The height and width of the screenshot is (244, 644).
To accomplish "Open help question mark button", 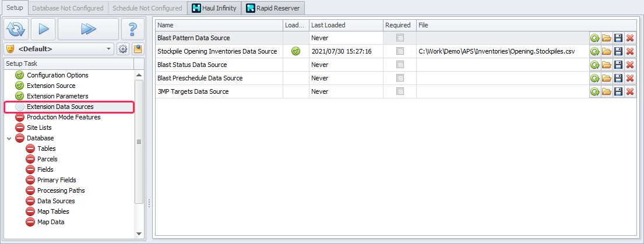I will (x=133, y=29).
